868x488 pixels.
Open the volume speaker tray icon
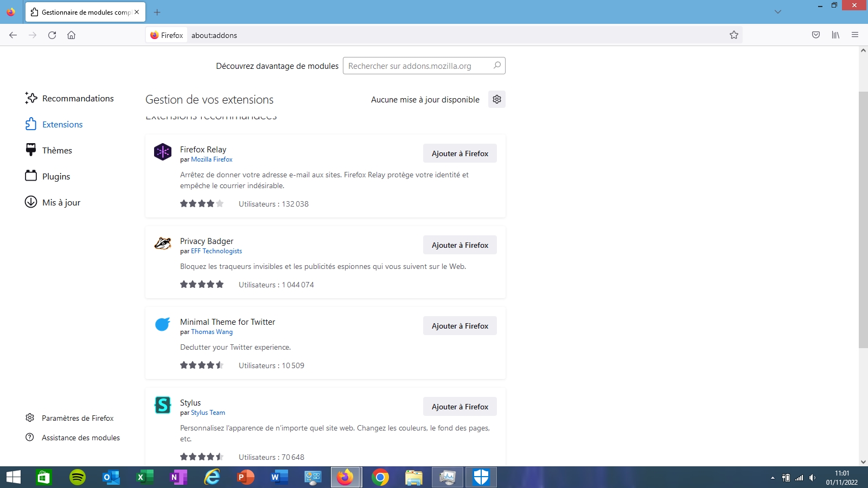pyautogui.click(x=812, y=478)
